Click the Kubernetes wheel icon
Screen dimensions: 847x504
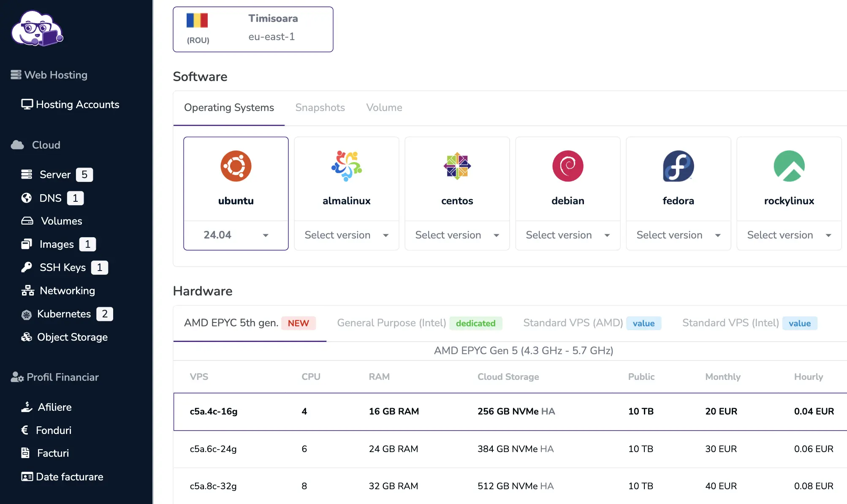pyautogui.click(x=27, y=314)
